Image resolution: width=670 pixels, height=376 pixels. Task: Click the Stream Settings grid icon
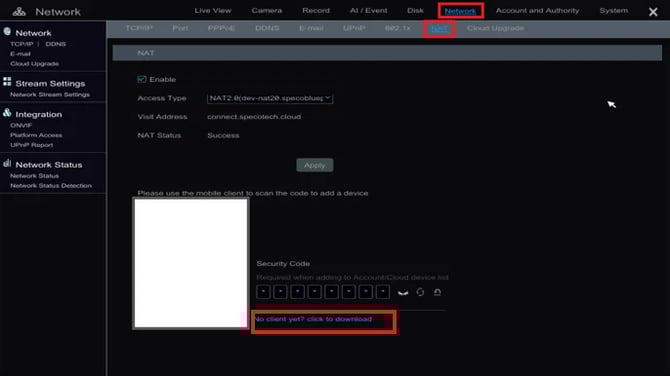point(7,82)
